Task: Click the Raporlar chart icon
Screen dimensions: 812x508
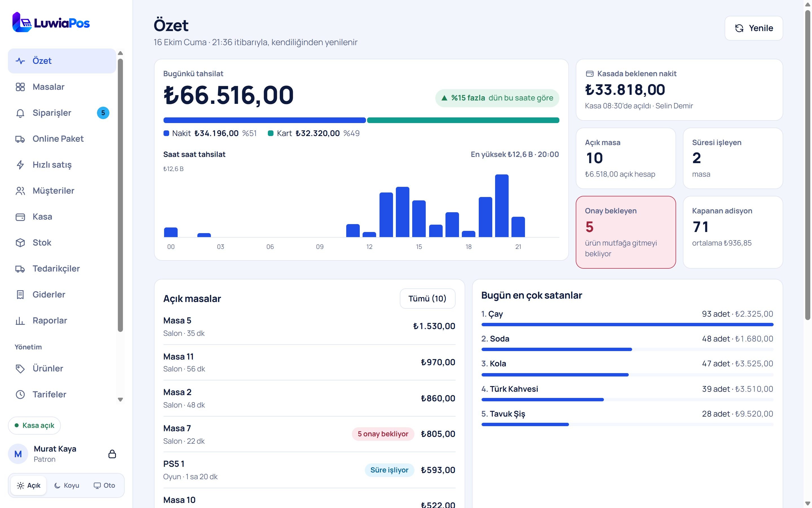Action: click(21, 321)
